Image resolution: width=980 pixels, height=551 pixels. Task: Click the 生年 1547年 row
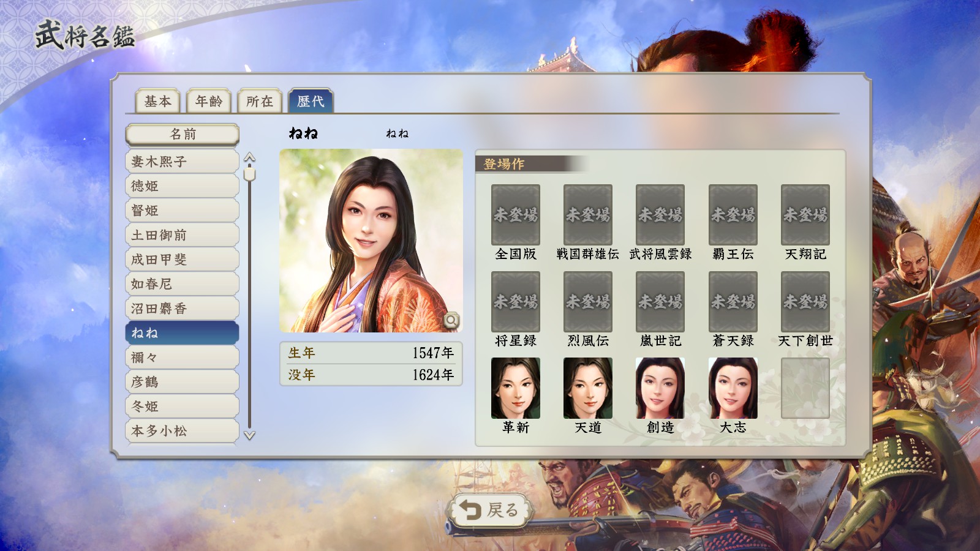point(371,353)
